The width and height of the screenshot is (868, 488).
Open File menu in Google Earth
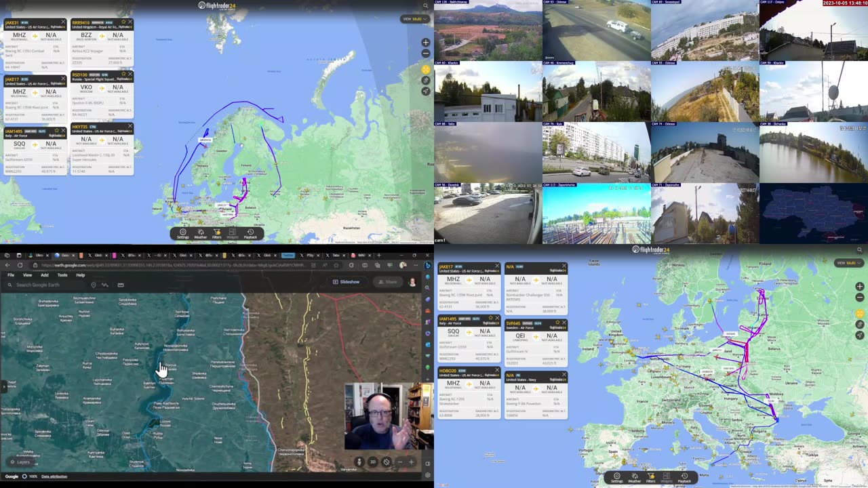click(x=11, y=275)
